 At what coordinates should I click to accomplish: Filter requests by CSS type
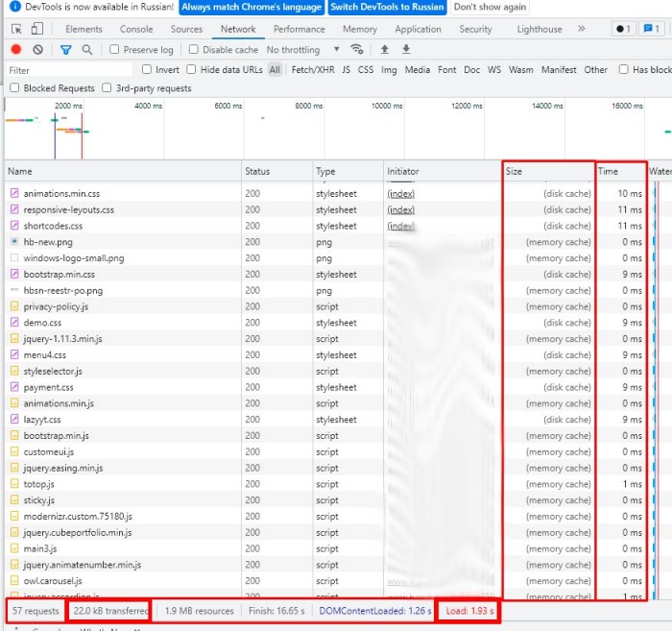pyautogui.click(x=366, y=69)
